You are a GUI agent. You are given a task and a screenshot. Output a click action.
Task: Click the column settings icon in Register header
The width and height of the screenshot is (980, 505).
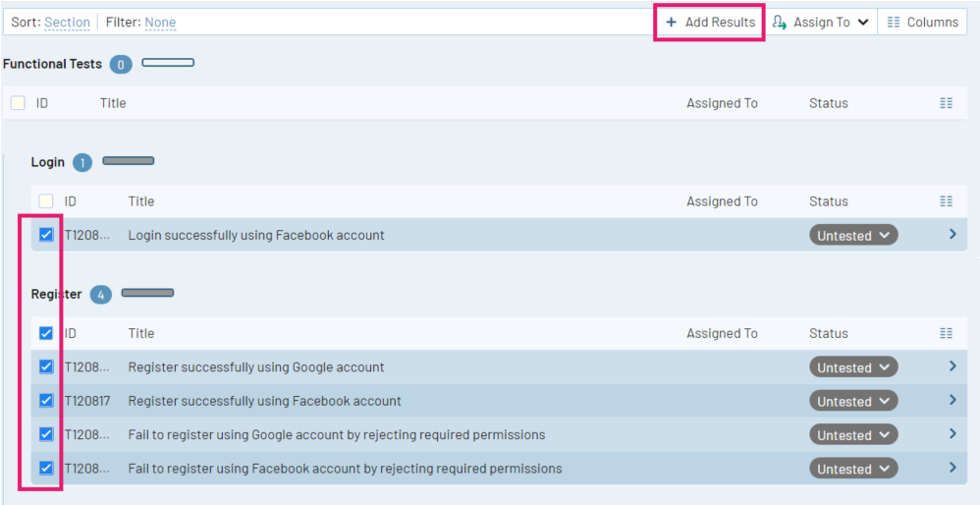coord(946,333)
